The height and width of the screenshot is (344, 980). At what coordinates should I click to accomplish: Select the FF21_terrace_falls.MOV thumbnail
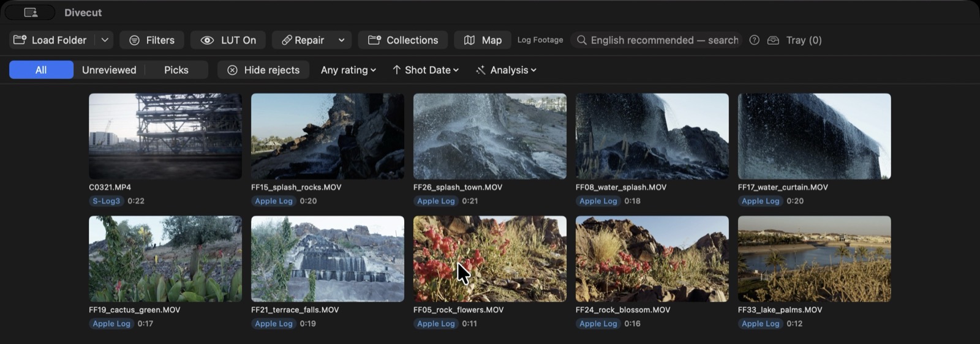(328, 258)
